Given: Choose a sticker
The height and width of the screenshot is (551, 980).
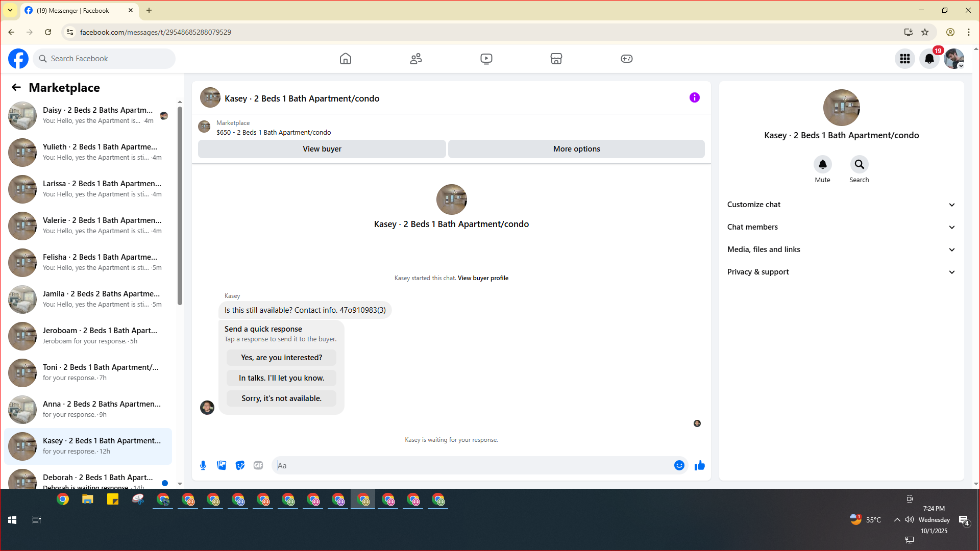Looking at the screenshot, I should [240, 465].
